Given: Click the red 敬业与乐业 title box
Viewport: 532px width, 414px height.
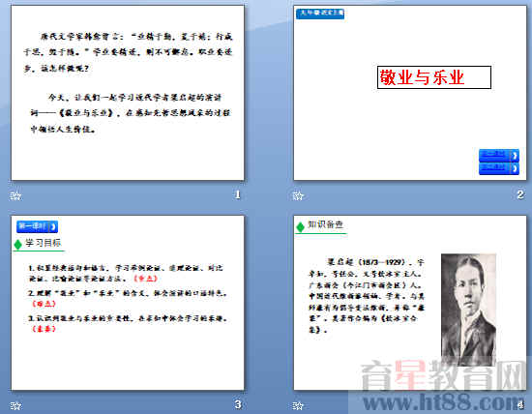Looking at the screenshot, I should 434,77.
